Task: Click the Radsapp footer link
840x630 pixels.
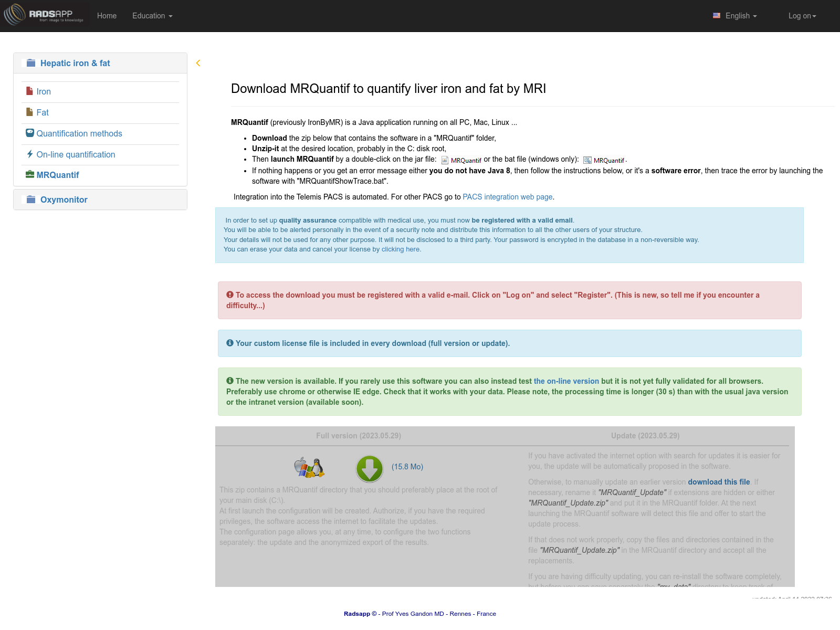Action: click(357, 614)
